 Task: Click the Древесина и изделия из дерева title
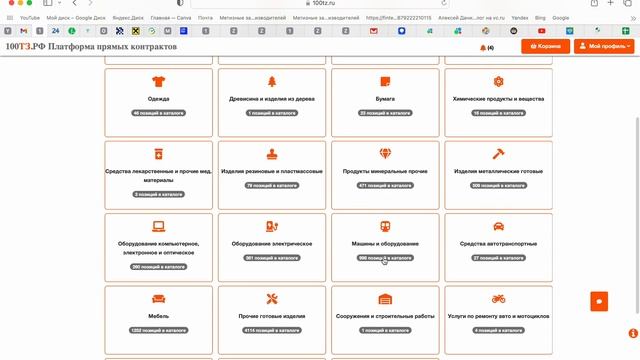(x=272, y=99)
